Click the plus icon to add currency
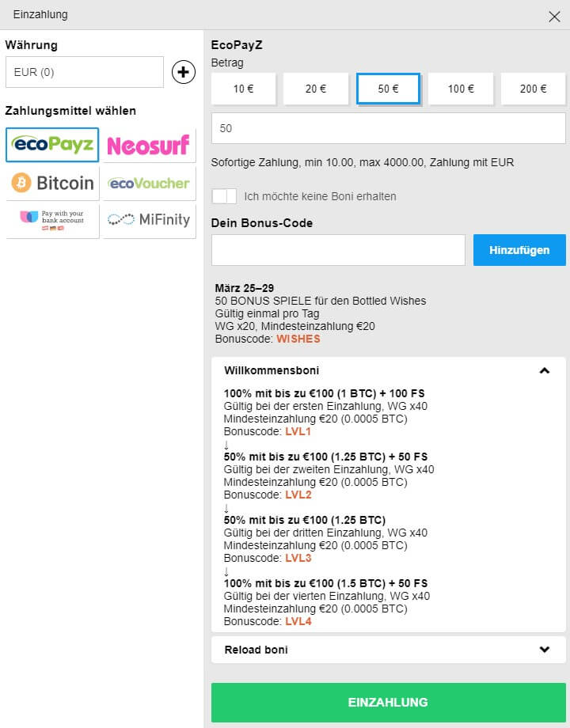 (184, 73)
